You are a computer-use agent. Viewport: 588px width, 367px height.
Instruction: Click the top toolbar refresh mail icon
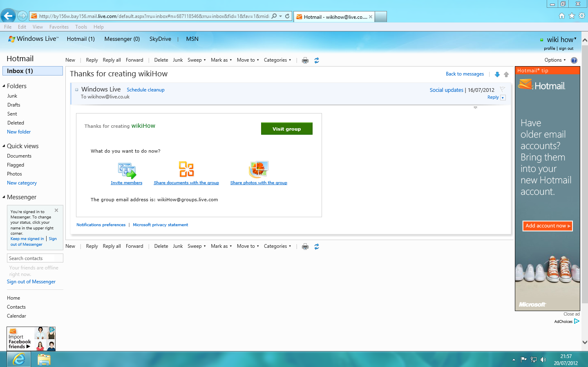pyautogui.click(x=317, y=60)
